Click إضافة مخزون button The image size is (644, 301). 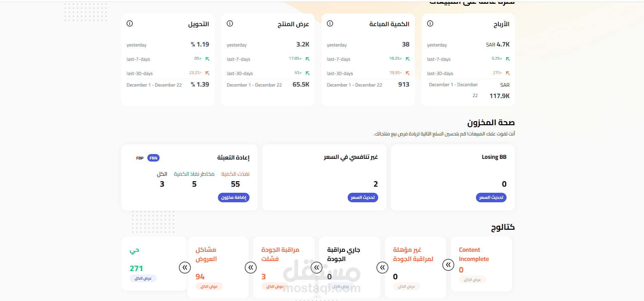[234, 197]
